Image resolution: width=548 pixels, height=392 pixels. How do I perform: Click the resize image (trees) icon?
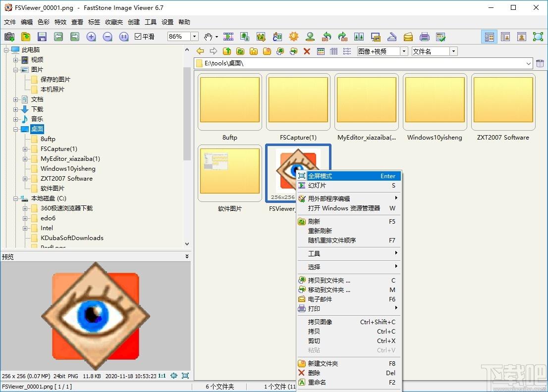click(245, 37)
